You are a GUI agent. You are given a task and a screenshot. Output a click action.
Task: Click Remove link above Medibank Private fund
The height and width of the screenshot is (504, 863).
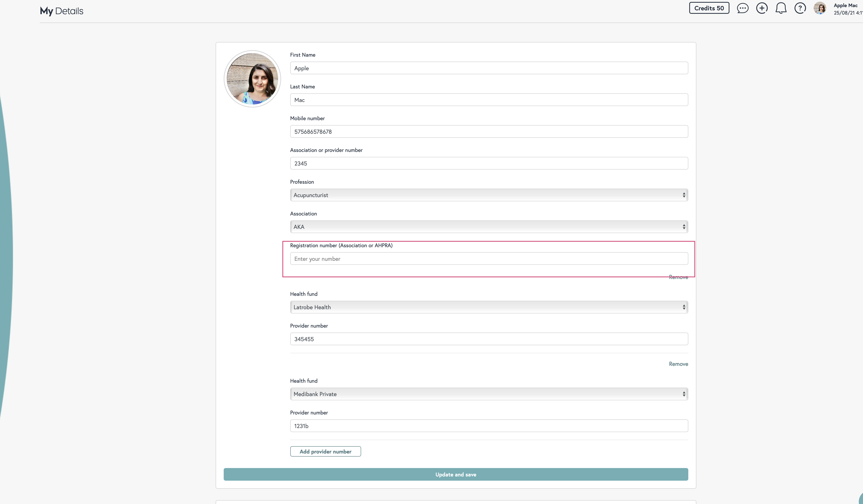(678, 364)
